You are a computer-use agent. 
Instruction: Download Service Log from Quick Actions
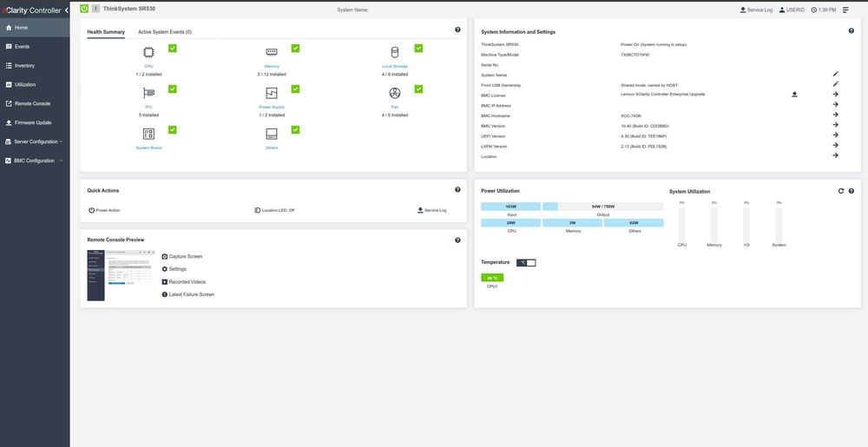point(431,210)
